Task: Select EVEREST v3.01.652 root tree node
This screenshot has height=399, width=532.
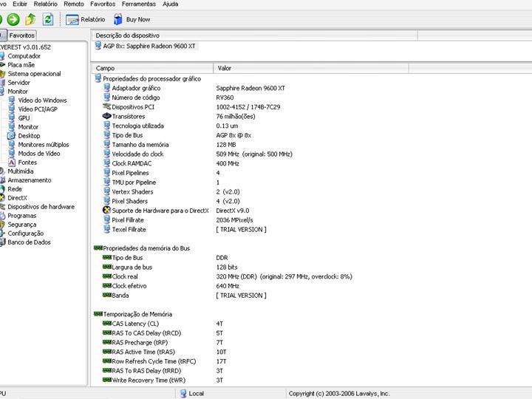Action: click(x=25, y=47)
